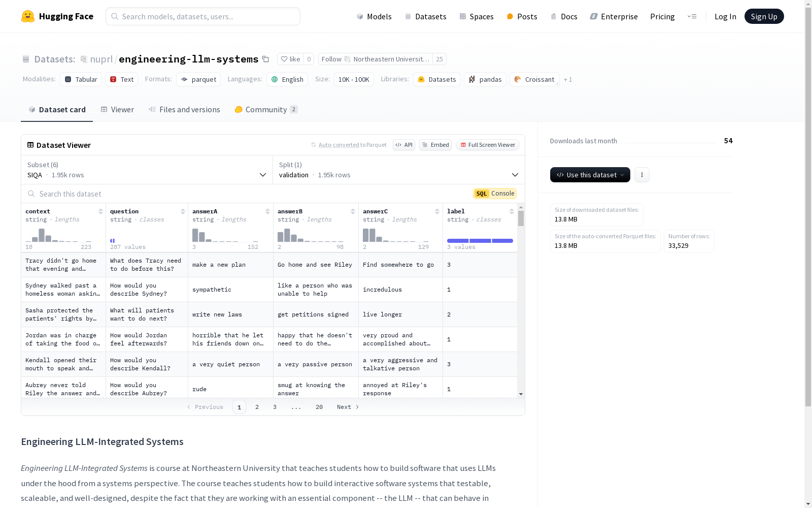The width and height of the screenshot is (812, 508).
Task: Click the Sign Up button
Action: pyautogui.click(x=764, y=16)
